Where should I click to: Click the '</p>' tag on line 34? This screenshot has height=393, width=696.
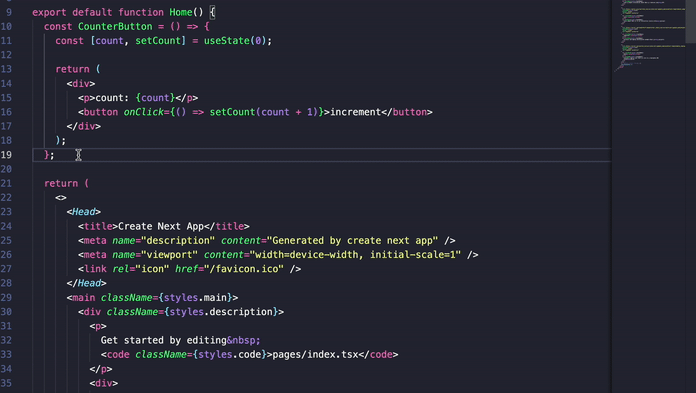point(101,369)
